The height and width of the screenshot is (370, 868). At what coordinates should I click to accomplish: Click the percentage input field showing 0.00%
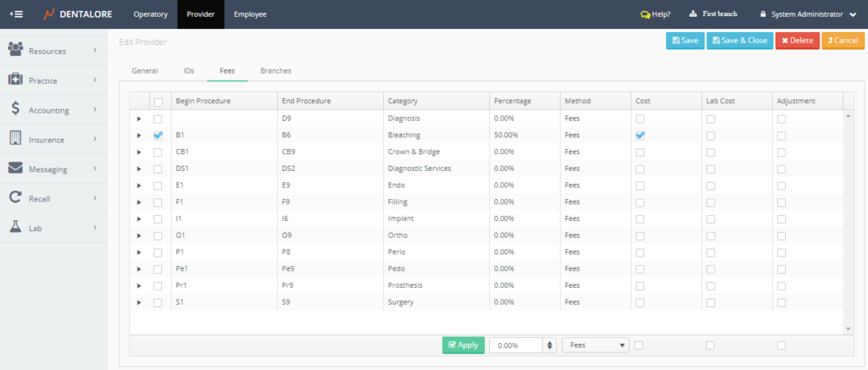click(x=515, y=345)
